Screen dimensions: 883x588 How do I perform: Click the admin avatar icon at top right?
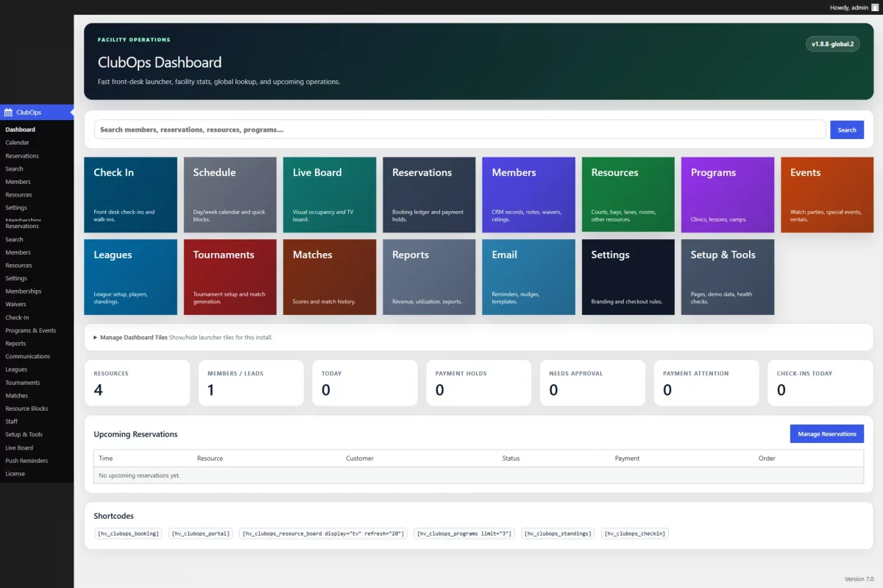click(x=875, y=7)
